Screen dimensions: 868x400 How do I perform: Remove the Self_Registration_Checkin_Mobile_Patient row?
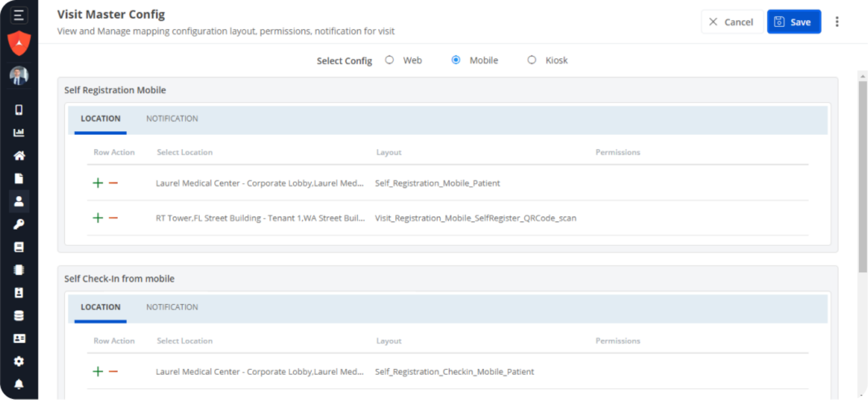point(113,371)
